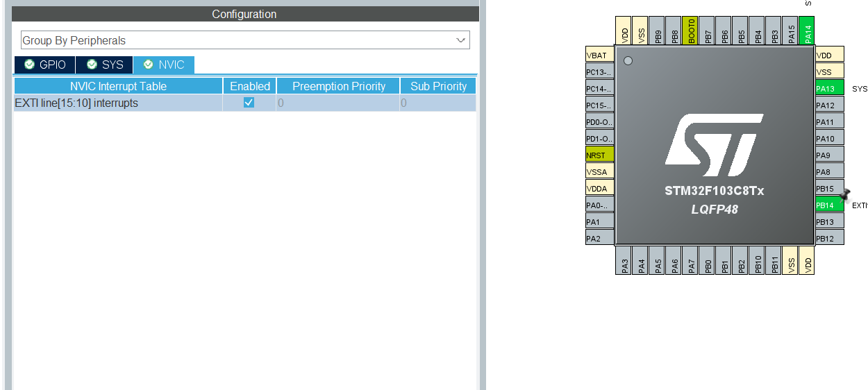
Task: Click the PA2 pin
Action: coord(600,238)
